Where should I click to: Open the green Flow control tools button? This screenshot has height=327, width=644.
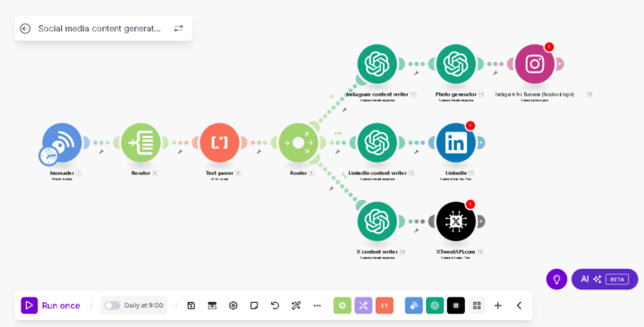342,306
